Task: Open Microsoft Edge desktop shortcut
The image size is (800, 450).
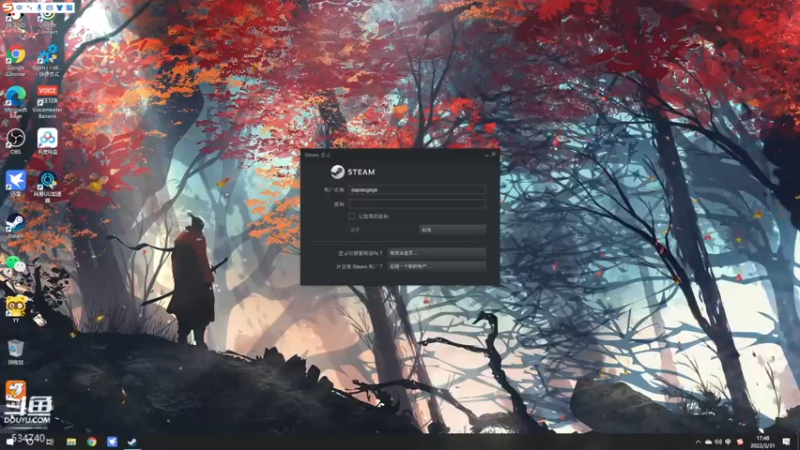Action: coord(16,102)
